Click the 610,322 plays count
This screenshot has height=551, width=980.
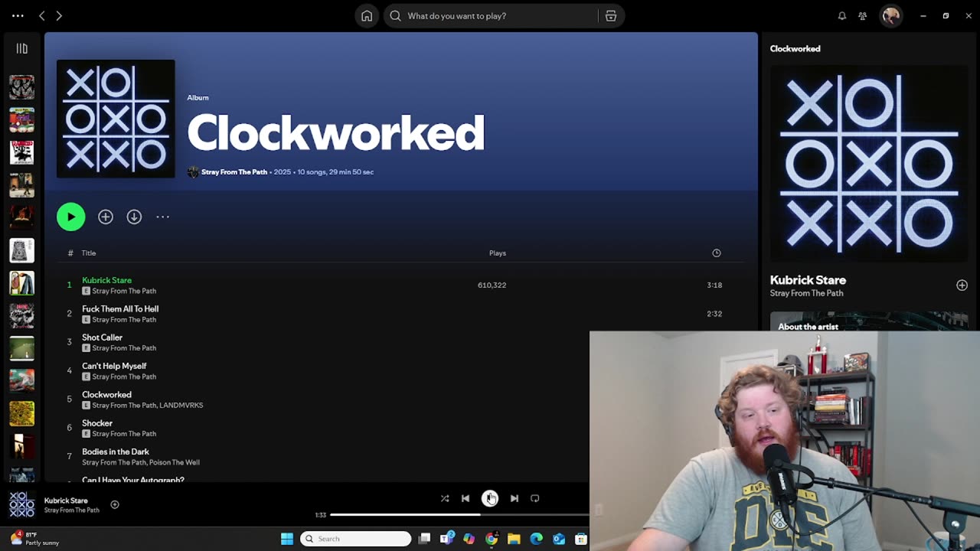click(492, 285)
